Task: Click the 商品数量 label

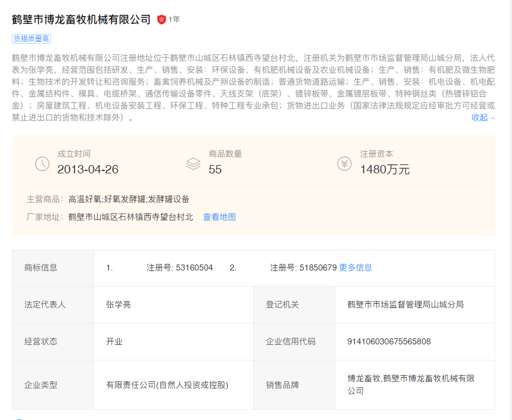Action: pos(225,154)
